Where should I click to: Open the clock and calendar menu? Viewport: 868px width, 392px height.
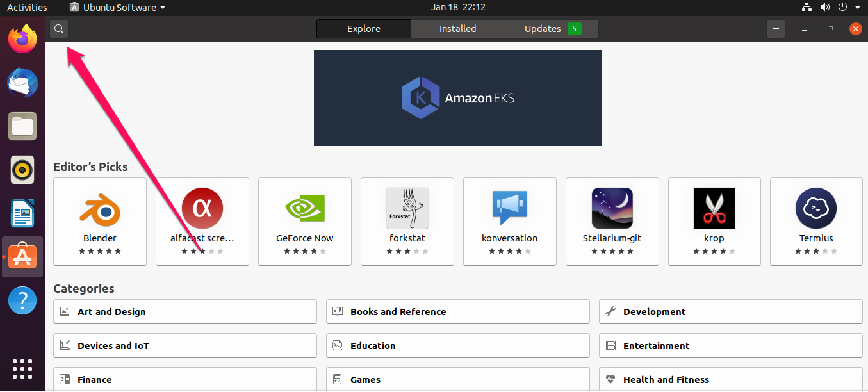coord(458,8)
